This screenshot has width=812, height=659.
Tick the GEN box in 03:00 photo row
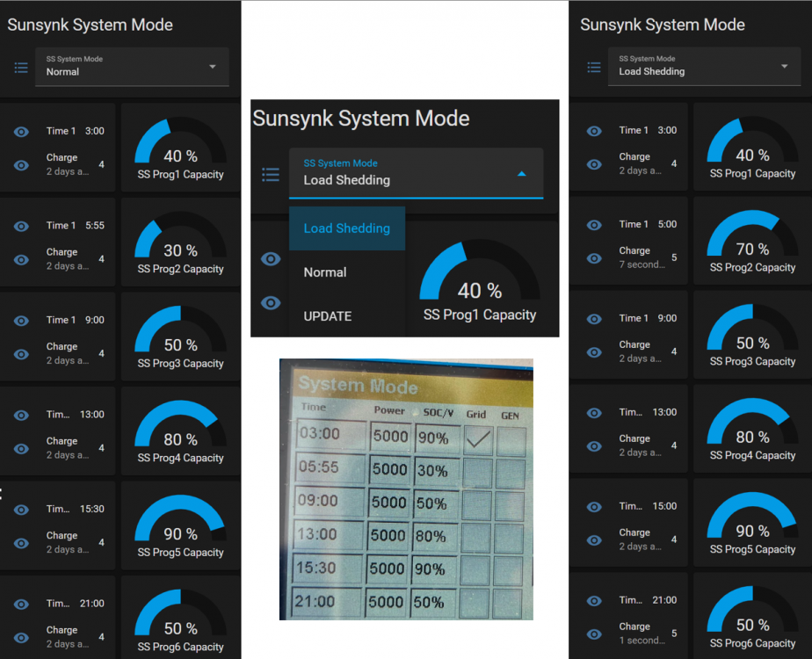click(511, 442)
